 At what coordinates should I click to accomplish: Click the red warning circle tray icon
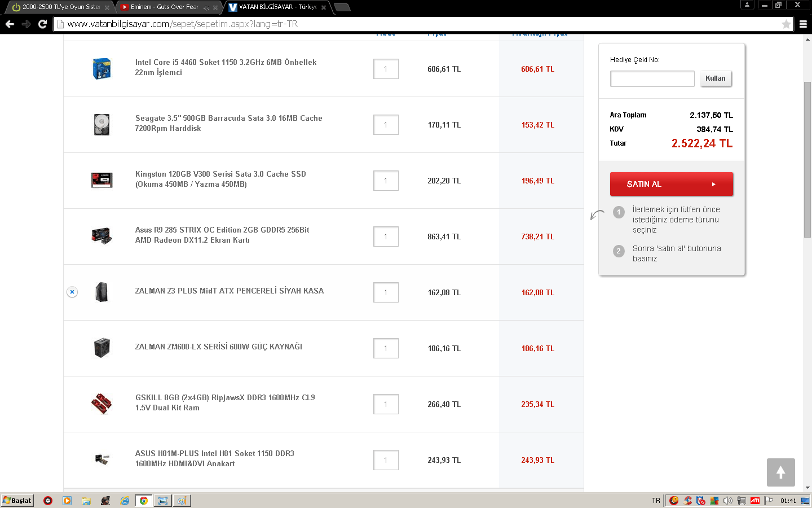point(674,501)
